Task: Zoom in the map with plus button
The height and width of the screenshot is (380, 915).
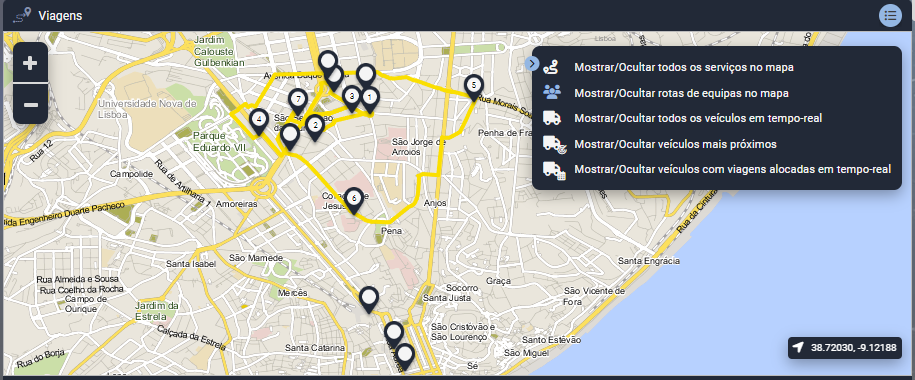Action: [x=30, y=62]
